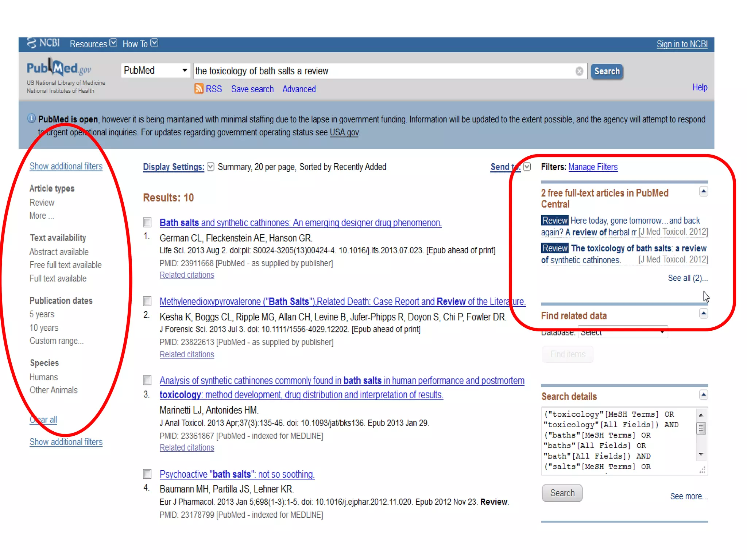The width and height of the screenshot is (747, 560).
Task: Click the RSS feed icon
Action: tap(199, 89)
